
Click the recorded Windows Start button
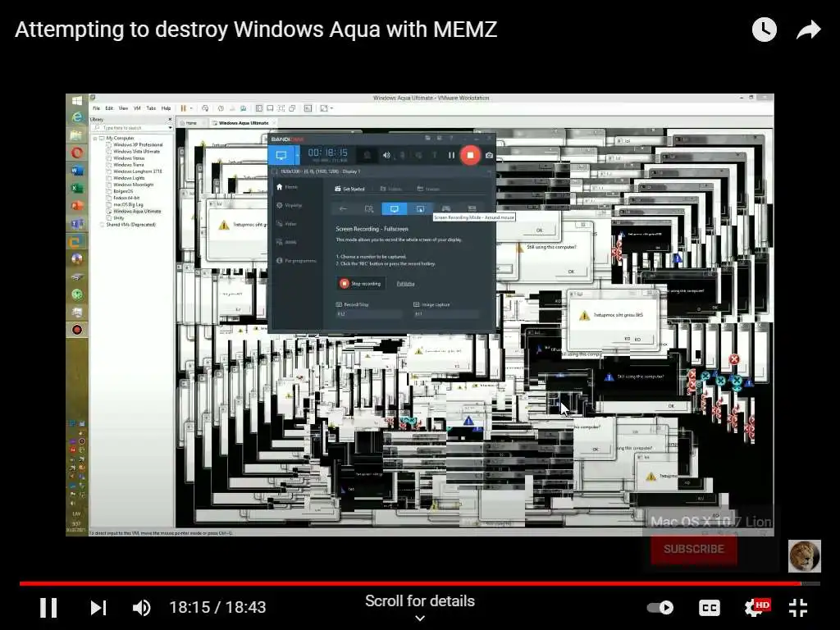[x=76, y=101]
